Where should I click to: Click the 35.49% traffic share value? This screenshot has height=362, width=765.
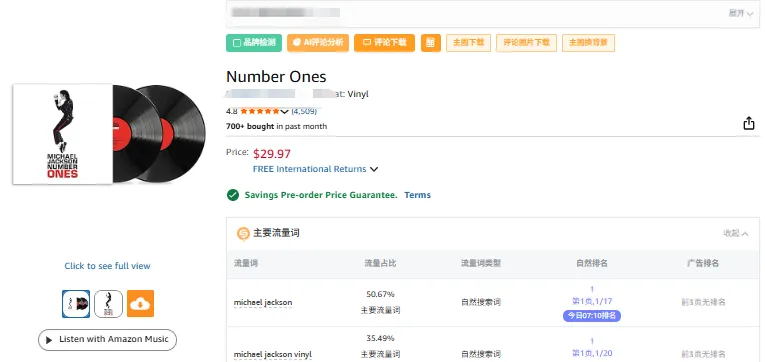[x=381, y=339]
